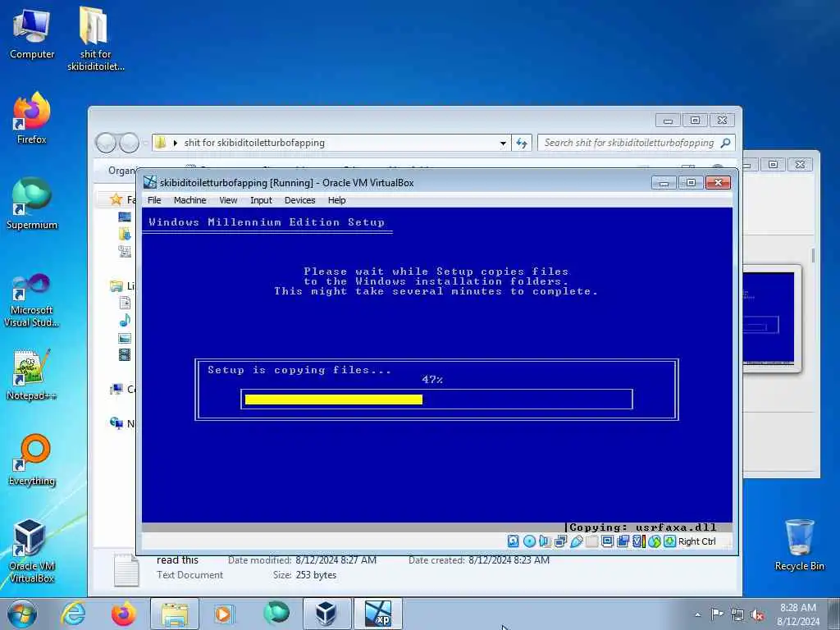
Task: Open Internet Explorer from taskbar
Action: point(73,614)
